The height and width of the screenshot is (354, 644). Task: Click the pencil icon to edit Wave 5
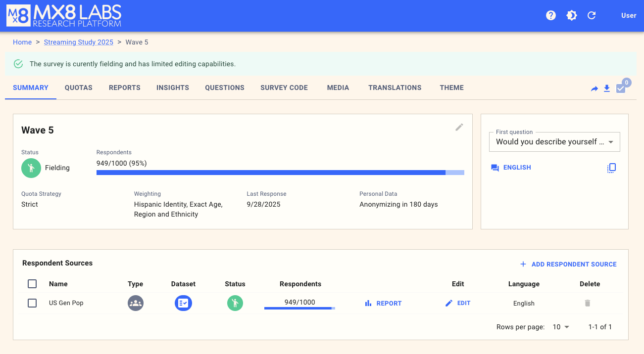point(459,127)
